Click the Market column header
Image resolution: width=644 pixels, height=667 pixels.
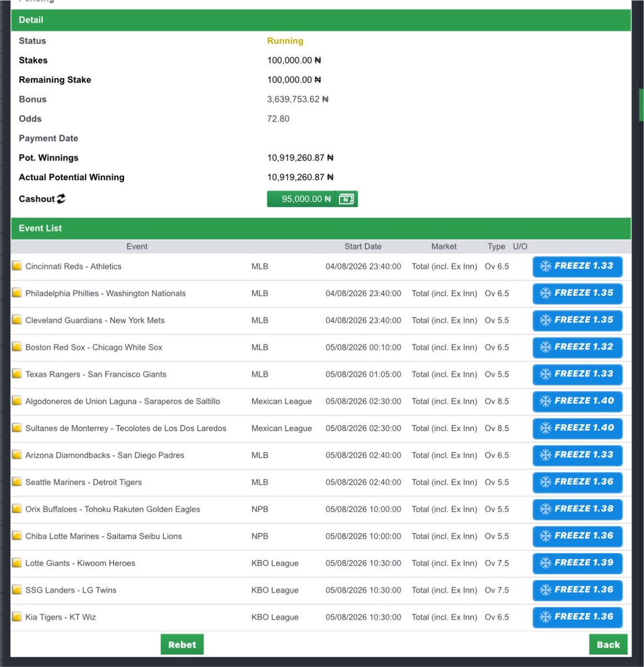444,246
